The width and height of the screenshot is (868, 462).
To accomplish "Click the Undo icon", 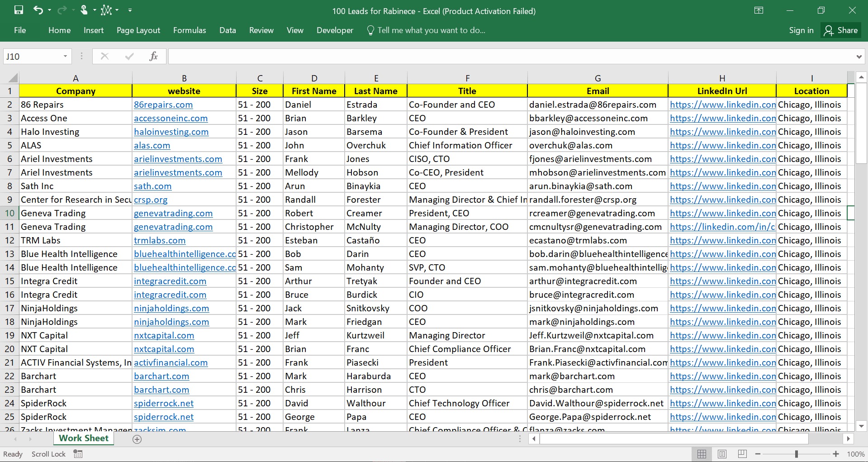I will pos(39,10).
